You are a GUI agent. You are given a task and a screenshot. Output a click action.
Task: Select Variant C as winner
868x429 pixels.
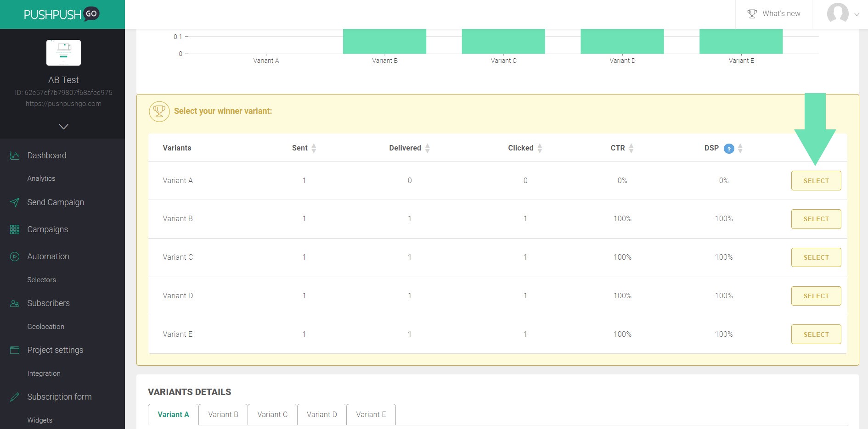tap(816, 257)
